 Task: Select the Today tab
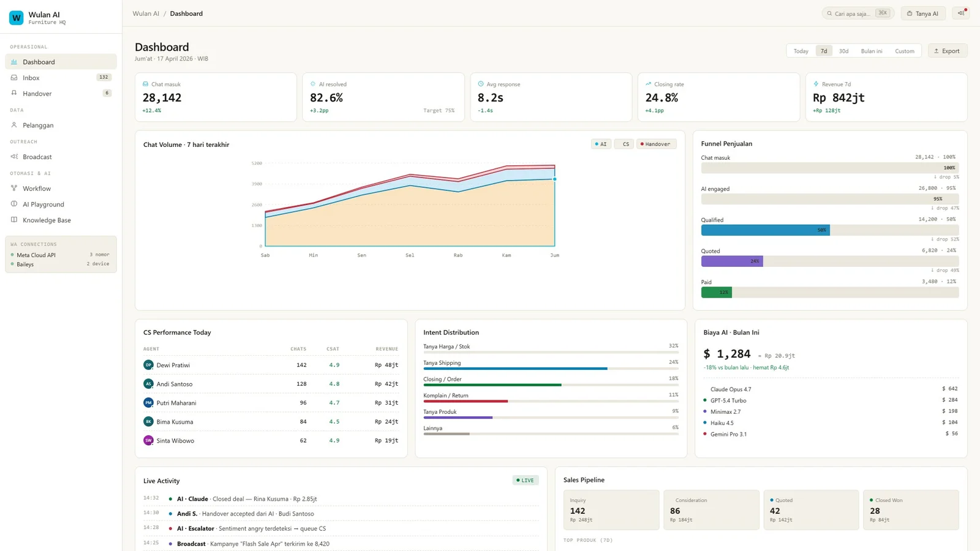point(801,51)
